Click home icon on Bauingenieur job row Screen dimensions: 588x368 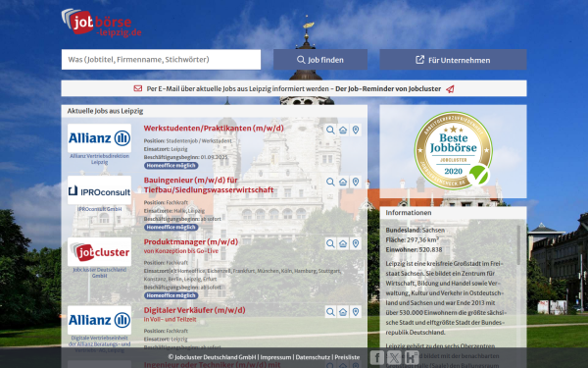click(343, 182)
